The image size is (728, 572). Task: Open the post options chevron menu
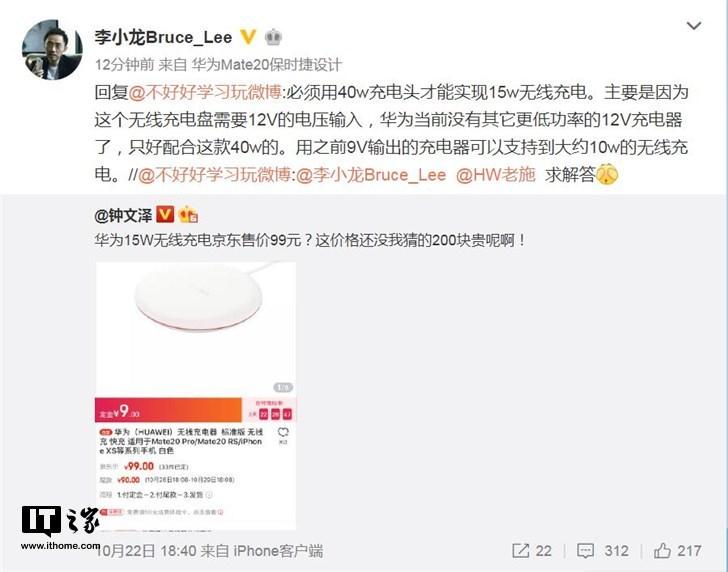click(694, 26)
